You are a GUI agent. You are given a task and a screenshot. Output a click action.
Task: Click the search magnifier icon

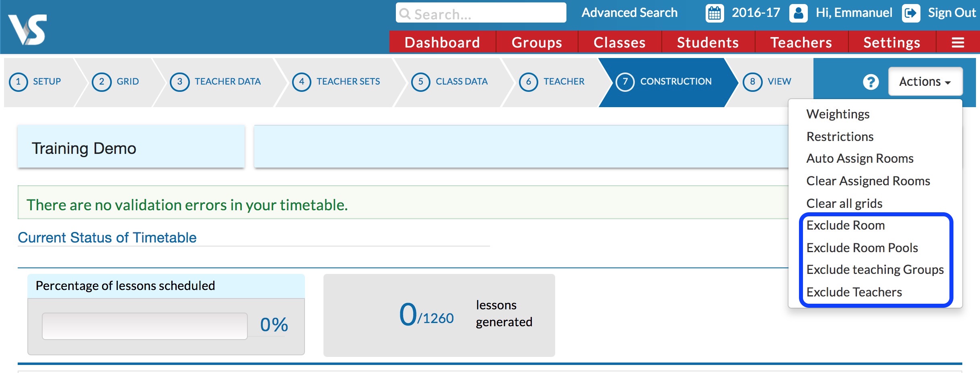(x=405, y=14)
